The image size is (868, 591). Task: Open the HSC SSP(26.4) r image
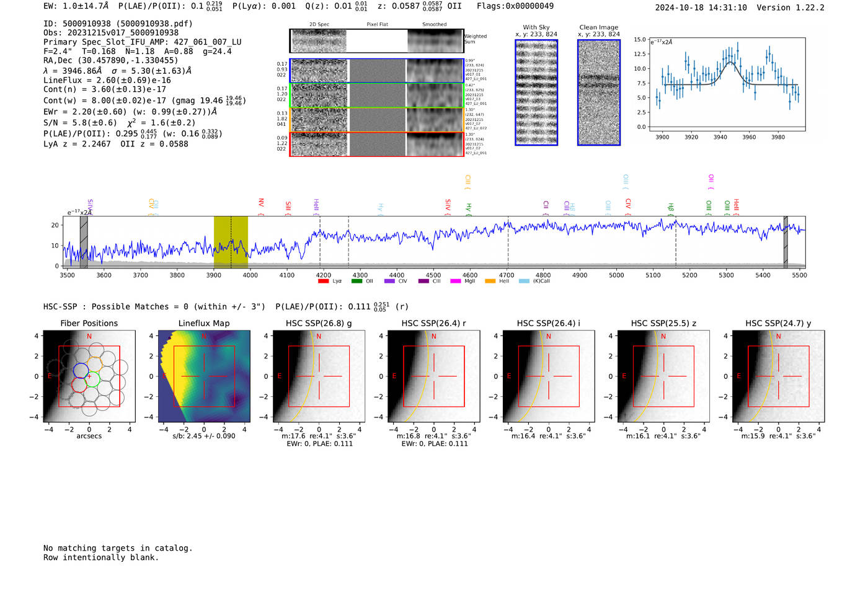point(434,376)
